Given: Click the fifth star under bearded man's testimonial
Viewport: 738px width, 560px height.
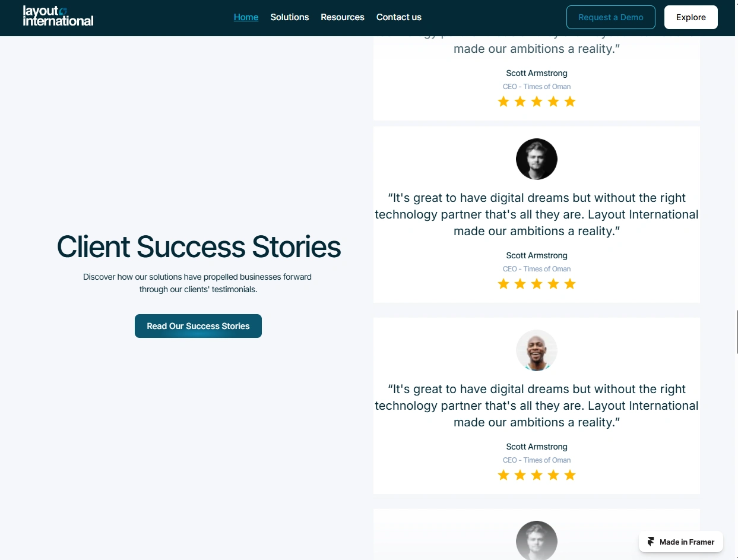Looking at the screenshot, I should point(570,284).
